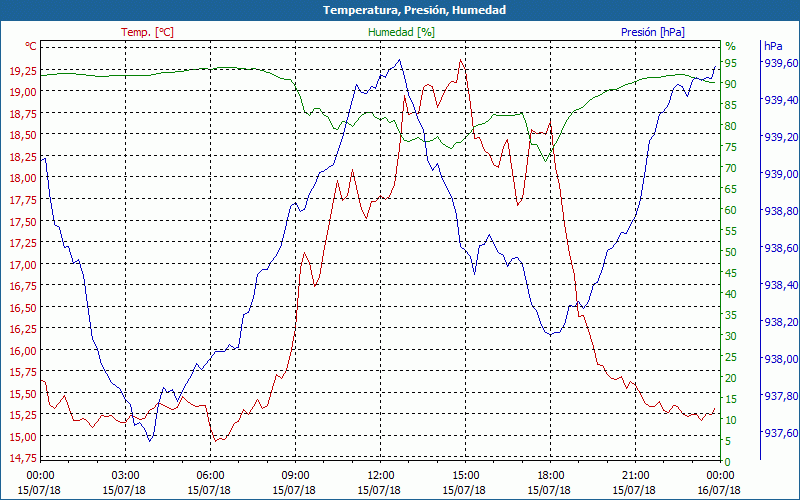The image size is (800, 500).
Task: Click temperature axis value '17,75'
Action: pos(23,200)
